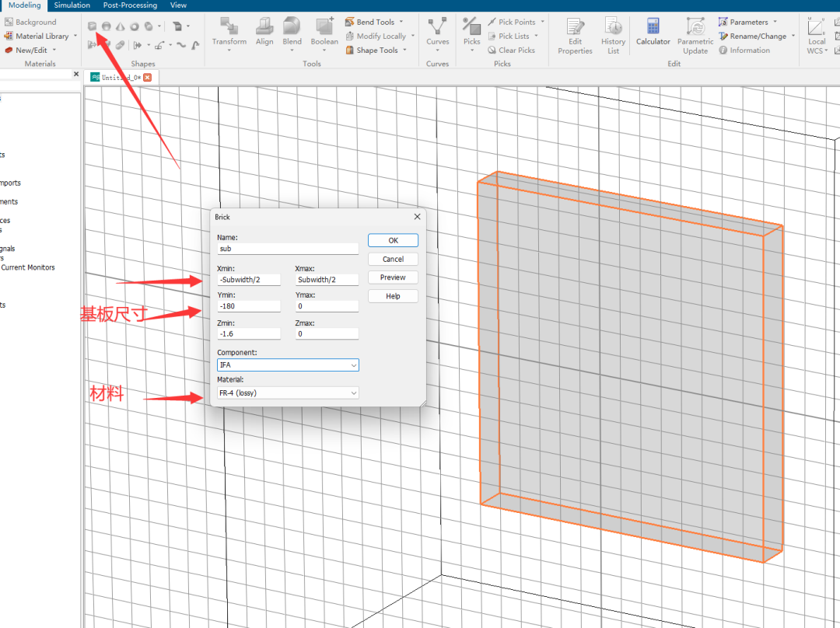Select the Sphere shape tool
The image size is (840, 628).
coord(106,26)
